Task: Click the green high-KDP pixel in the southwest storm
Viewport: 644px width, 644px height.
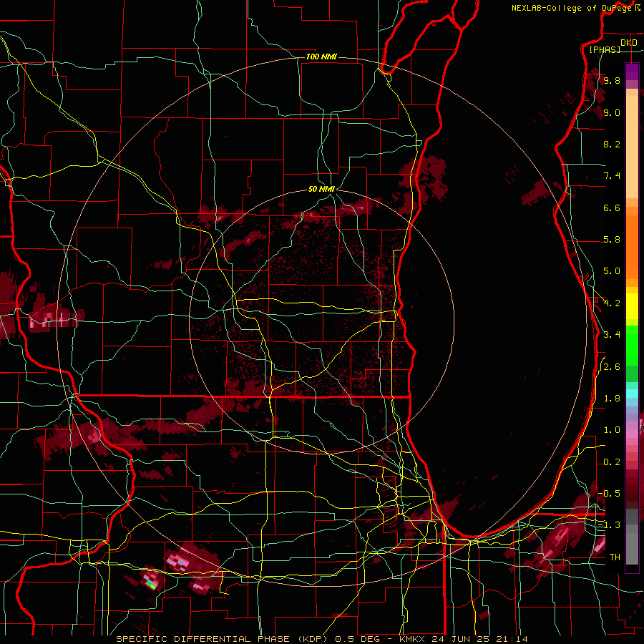Action: pos(151,585)
